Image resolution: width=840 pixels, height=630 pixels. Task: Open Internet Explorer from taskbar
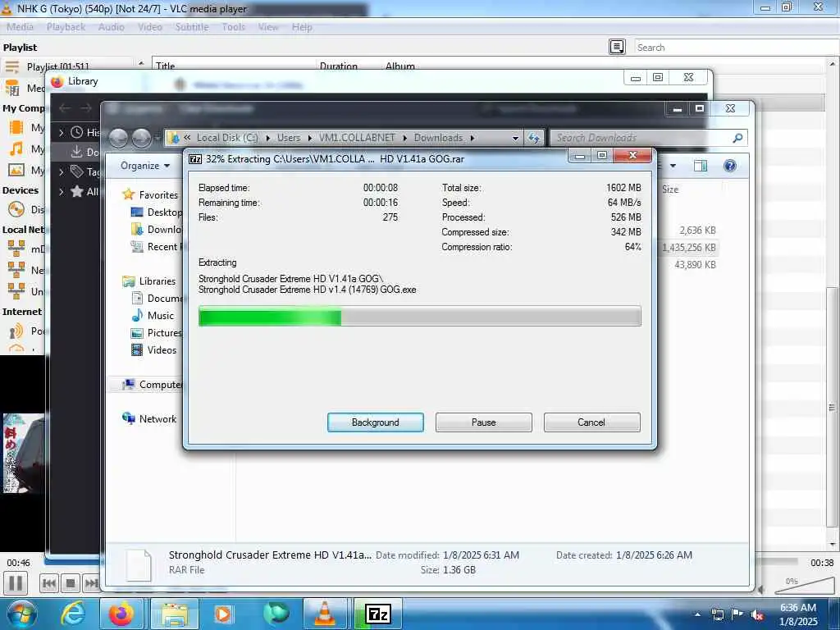[x=72, y=614]
